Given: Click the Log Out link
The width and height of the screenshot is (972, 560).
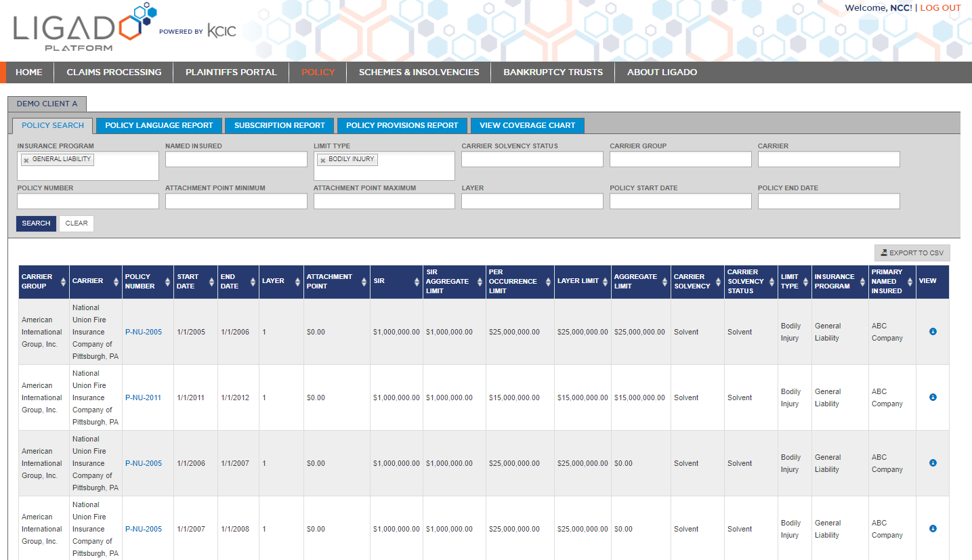Looking at the screenshot, I should [940, 8].
